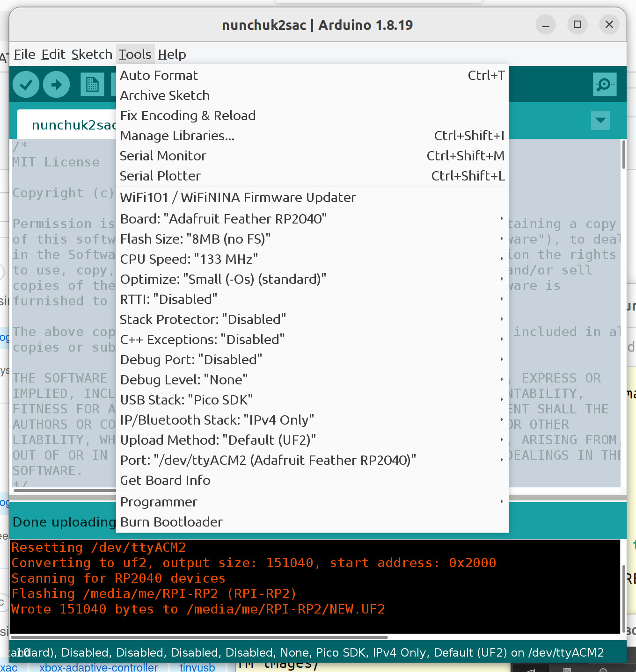Image resolution: width=636 pixels, height=672 pixels.
Task: Expand Debug Level submenu
Action: coord(312,380)
